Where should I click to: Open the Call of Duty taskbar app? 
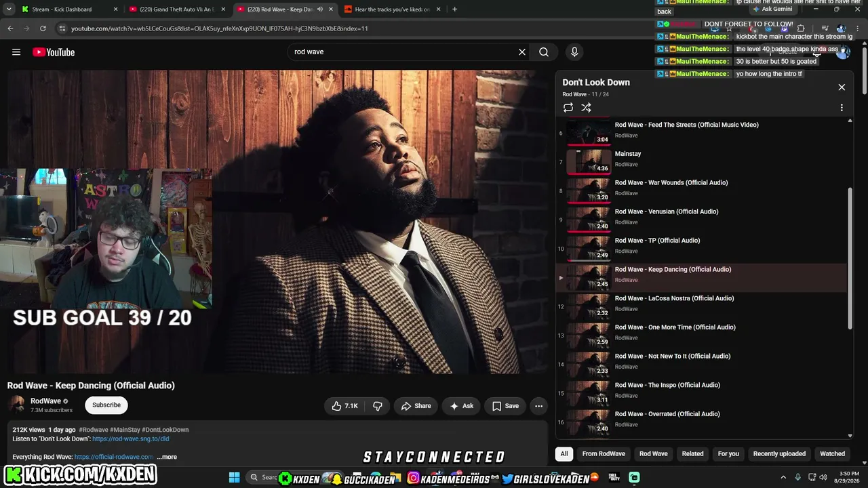coord(614,477)
